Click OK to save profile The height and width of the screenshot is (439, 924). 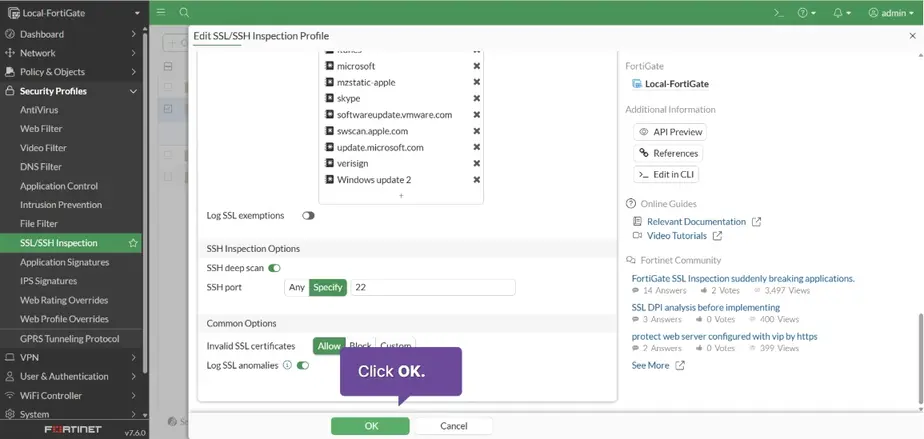(370, 426)
